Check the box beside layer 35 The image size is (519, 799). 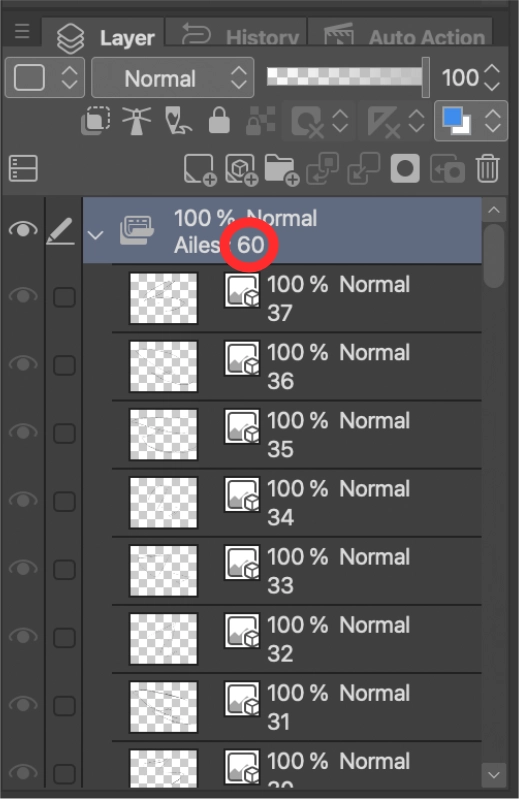tap(65, 434)
